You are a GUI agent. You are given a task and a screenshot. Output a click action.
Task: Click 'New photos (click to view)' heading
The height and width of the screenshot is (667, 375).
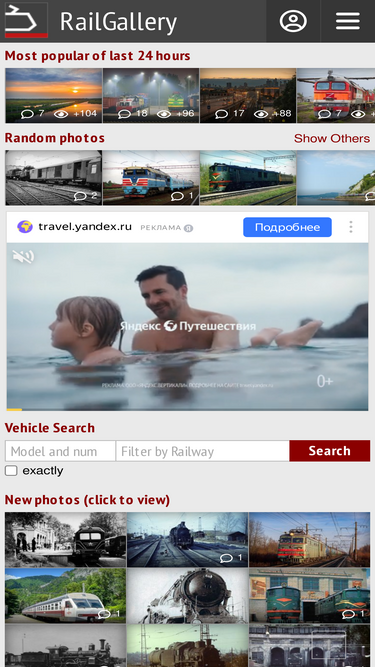[x=87, y=500]
